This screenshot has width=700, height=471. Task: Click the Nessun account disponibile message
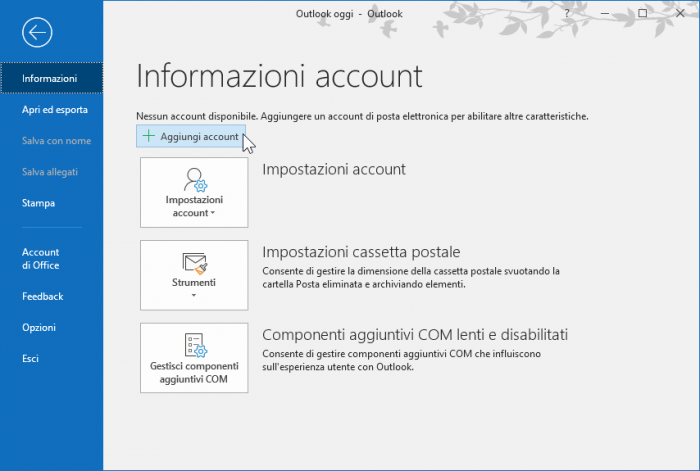tap(362, 116)
